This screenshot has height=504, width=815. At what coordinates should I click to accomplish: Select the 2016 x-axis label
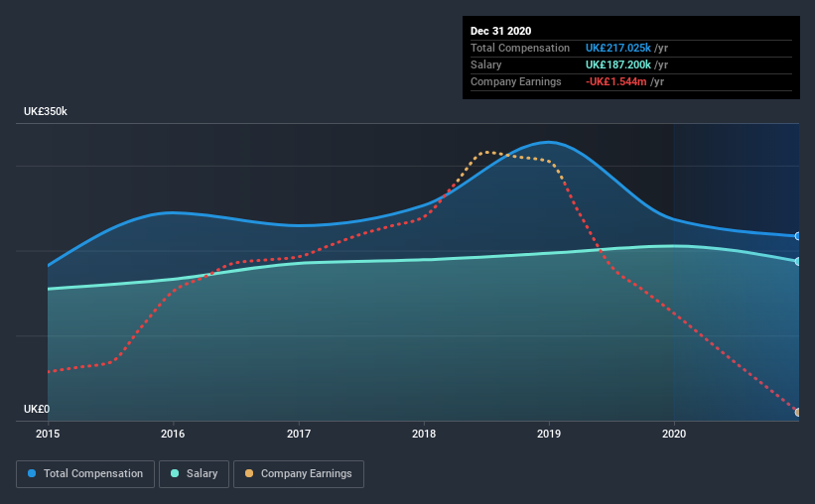pyautogui.click(x=173, y=434)
